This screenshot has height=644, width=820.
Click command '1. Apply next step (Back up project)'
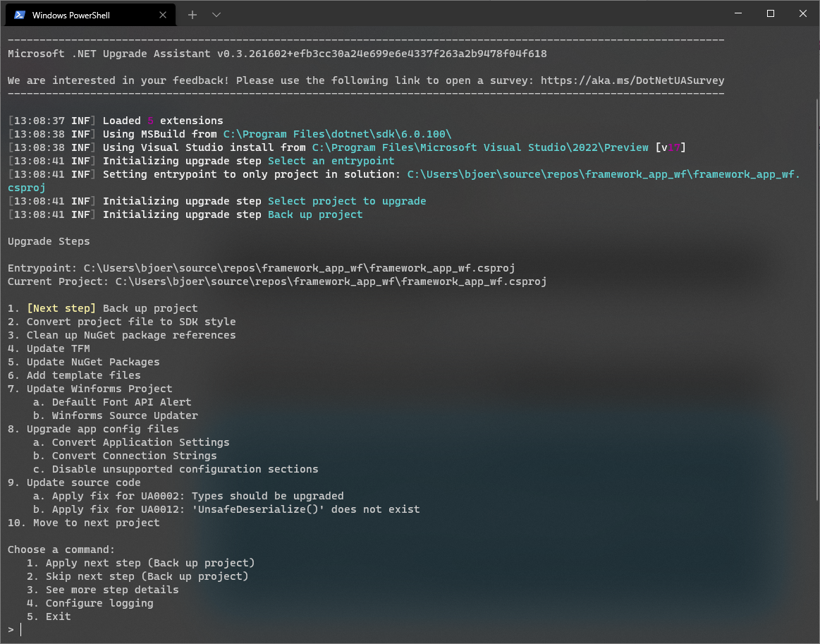141,563
